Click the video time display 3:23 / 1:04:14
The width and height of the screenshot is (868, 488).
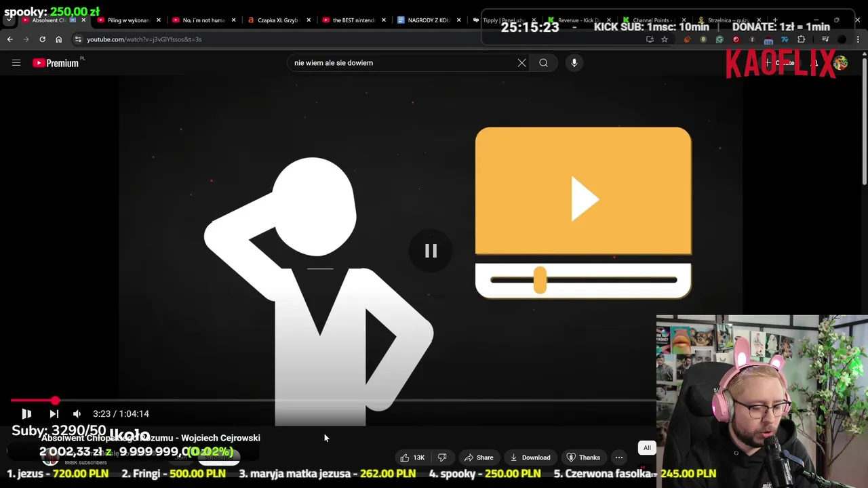click(x=121, y=413)
